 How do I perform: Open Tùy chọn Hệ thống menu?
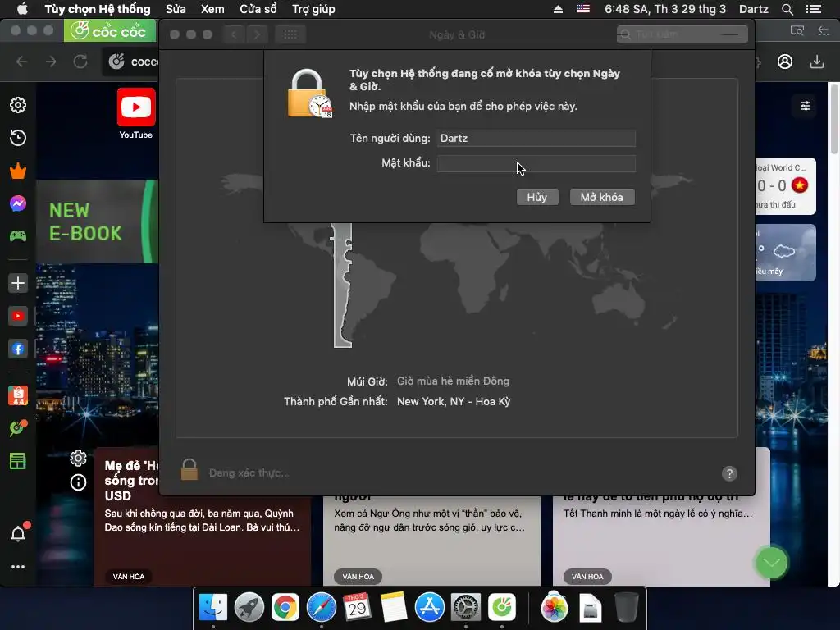[x=98, y=9]
